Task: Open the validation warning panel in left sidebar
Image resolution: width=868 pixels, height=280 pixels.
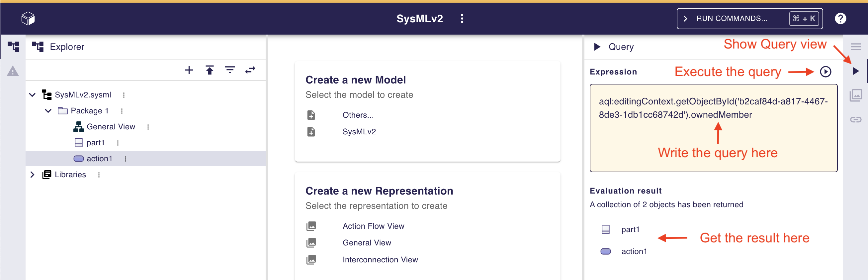Action: (x=13, y=71)
